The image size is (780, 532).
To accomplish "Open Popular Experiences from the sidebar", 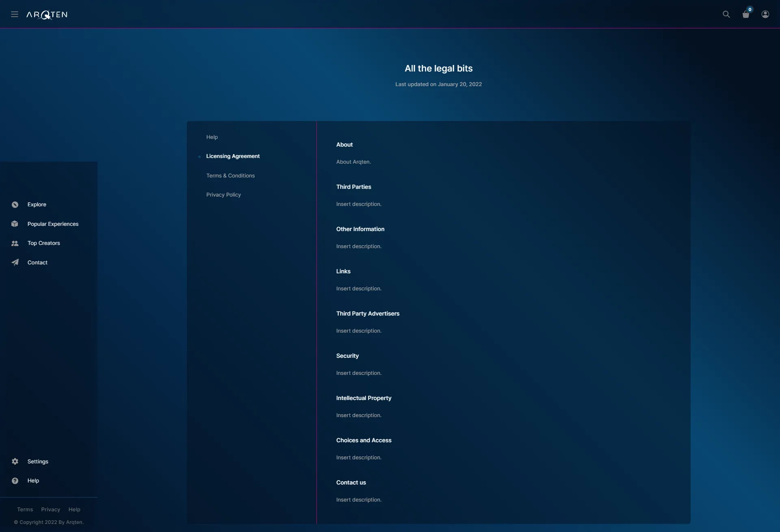I will 53,224.
